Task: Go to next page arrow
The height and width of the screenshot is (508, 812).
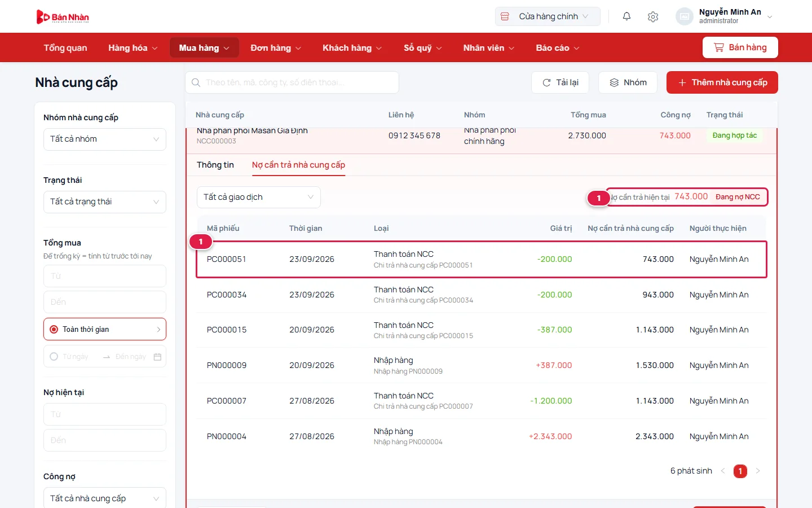Action: (758, 471)
